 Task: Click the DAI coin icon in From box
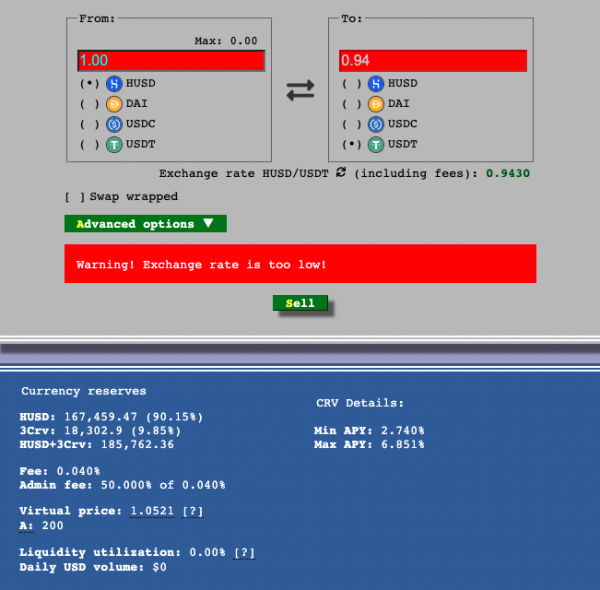click(x=114, y=104)
